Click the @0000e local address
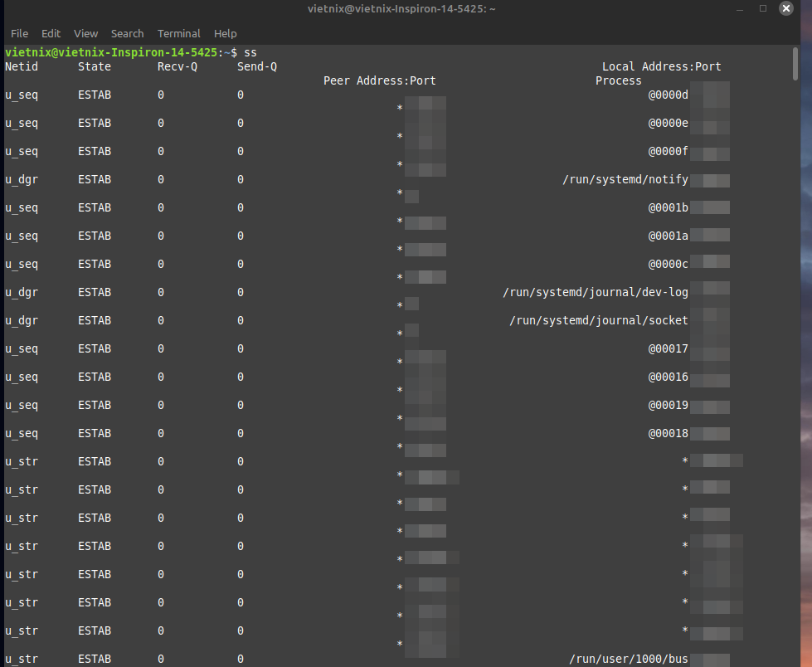Viewport: 812px width, 667px height. [668, 124]
